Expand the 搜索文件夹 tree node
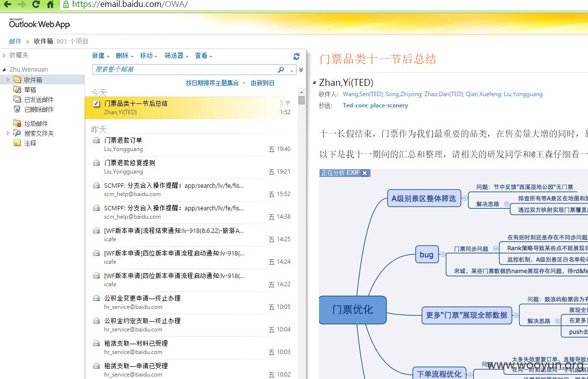 8,133
